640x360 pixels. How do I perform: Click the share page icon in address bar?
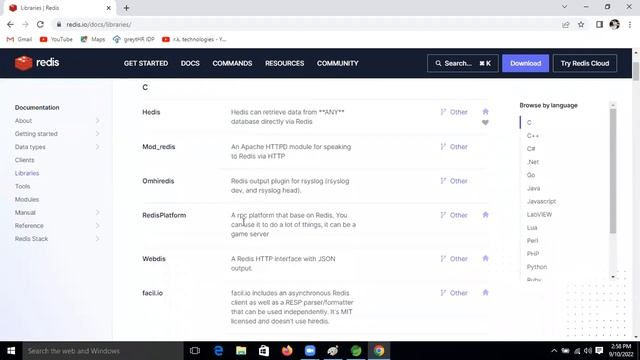pos(566,24)
